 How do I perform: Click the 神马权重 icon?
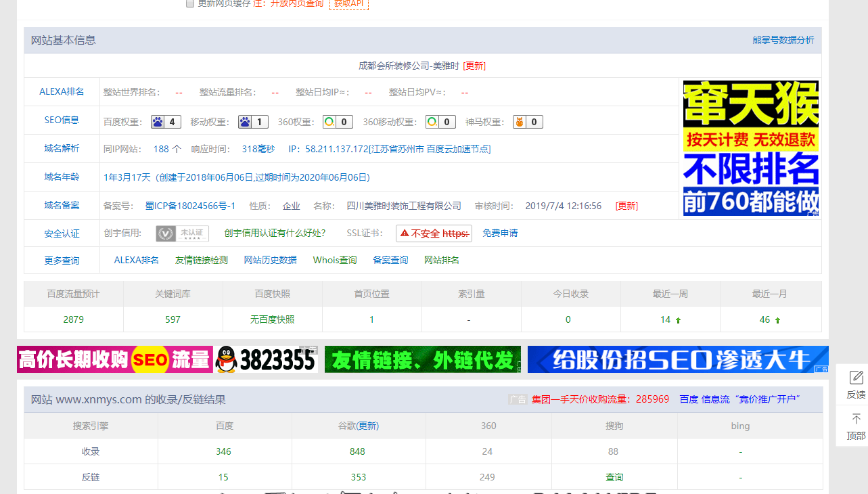[x=520, y=122]
